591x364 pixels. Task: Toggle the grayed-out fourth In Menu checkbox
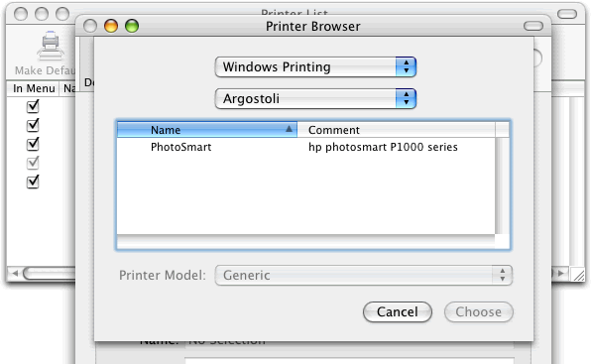click(x=33, y=163)
